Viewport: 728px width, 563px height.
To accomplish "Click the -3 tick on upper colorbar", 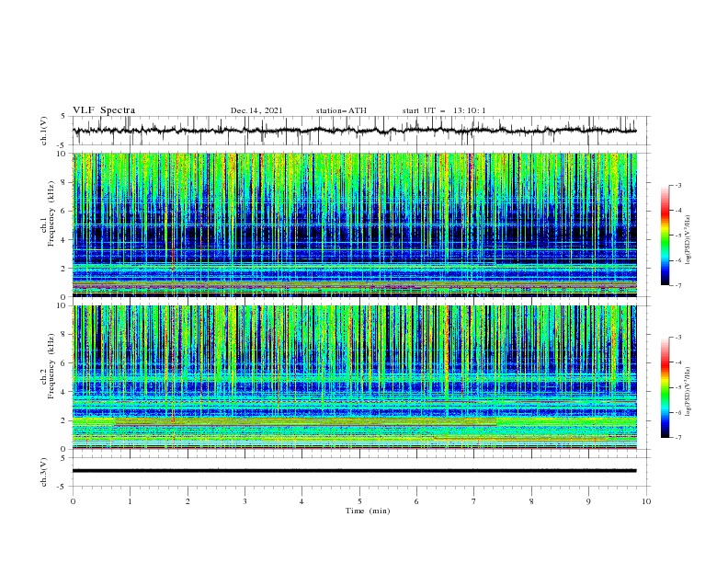I will click(x=677, y=185).
